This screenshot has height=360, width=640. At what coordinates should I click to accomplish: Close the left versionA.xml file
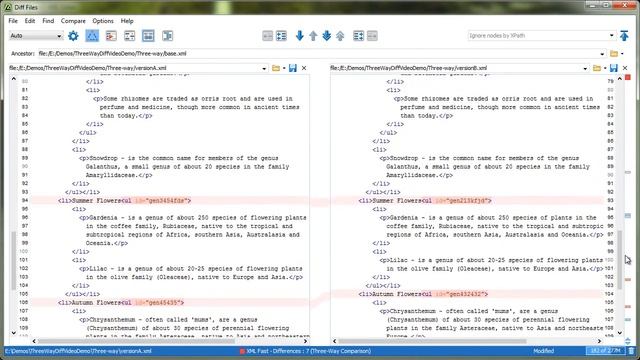304,68
